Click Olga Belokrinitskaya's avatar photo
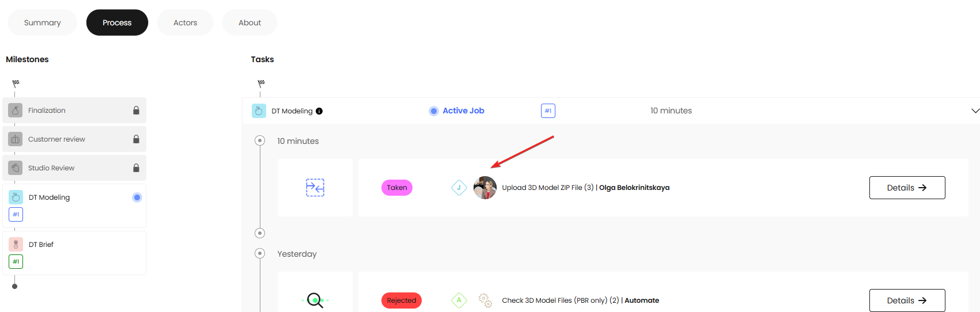 coord(485,188)
